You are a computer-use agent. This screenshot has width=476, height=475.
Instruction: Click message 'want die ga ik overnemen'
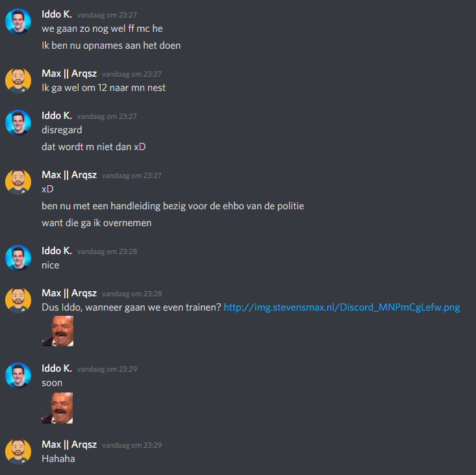click(97, 223)
